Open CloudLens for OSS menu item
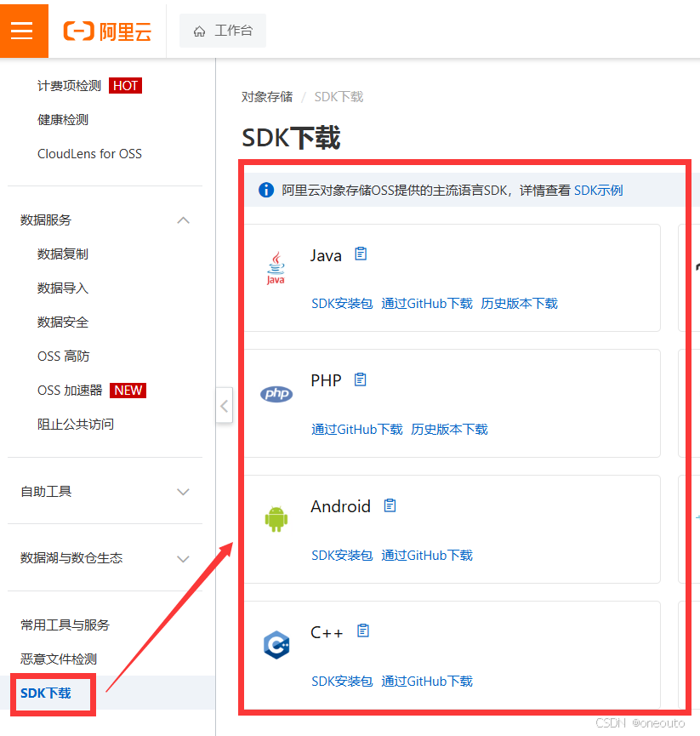Screen dimensions: 700x736 click(89, 154)
